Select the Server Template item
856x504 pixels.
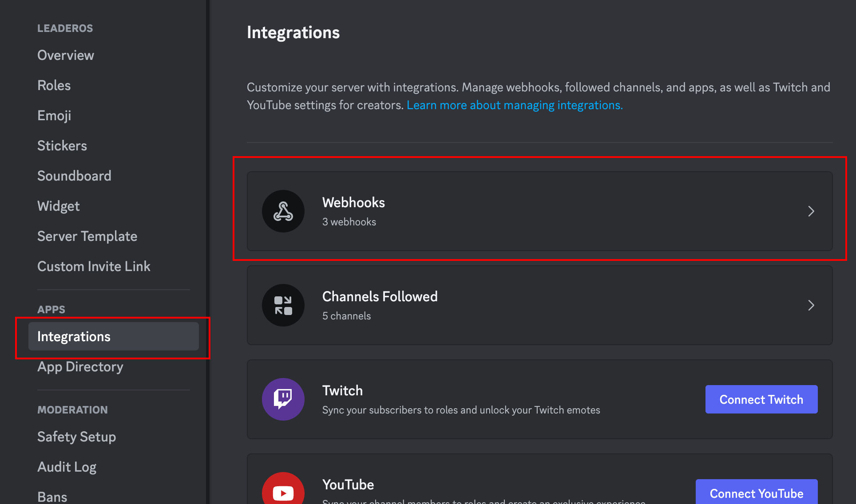87,236
